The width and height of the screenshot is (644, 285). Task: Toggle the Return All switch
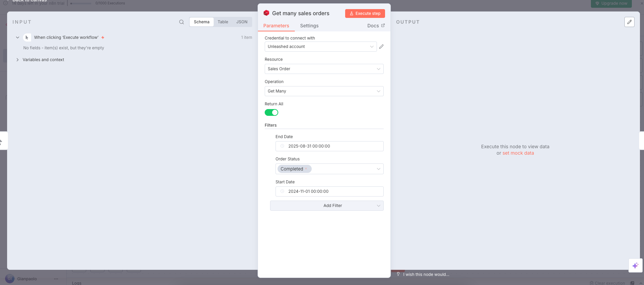point(271,112)
